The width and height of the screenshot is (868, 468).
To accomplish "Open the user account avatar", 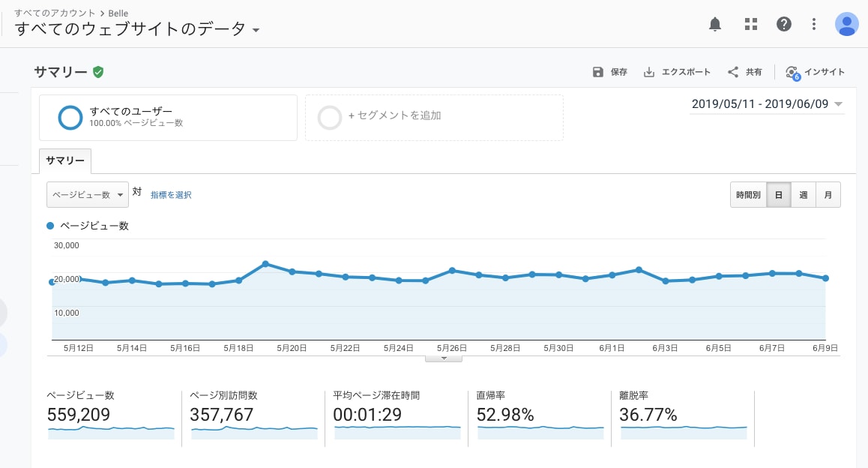I will (x=846, y=24).
